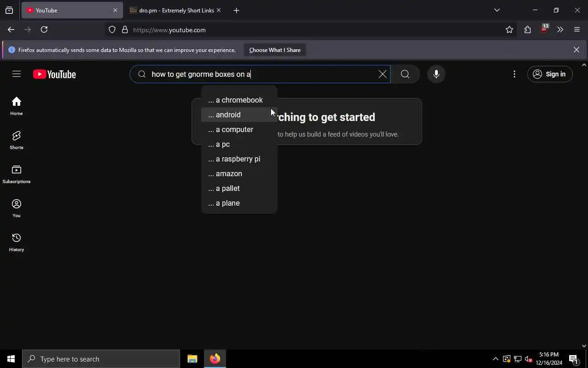Go to Home in the sidebar
This screenshot has height=368, width=588.
(x=17, y=106)
